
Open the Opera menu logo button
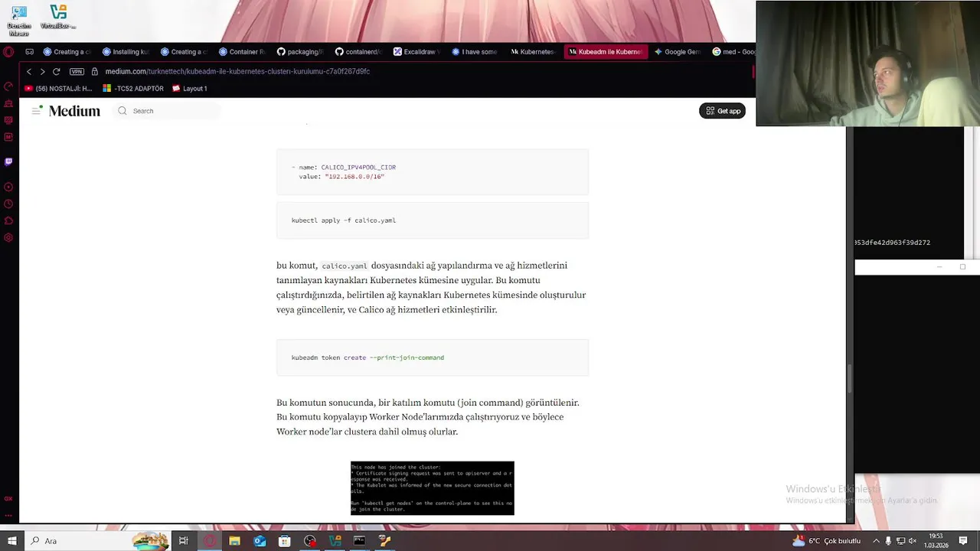click(8, 52)
